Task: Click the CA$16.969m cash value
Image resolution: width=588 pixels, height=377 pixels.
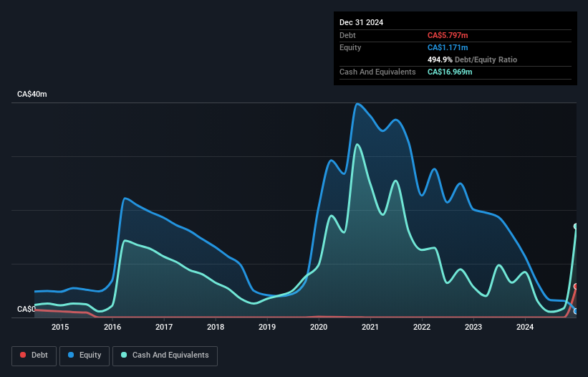Action: [x=450, y=72]
